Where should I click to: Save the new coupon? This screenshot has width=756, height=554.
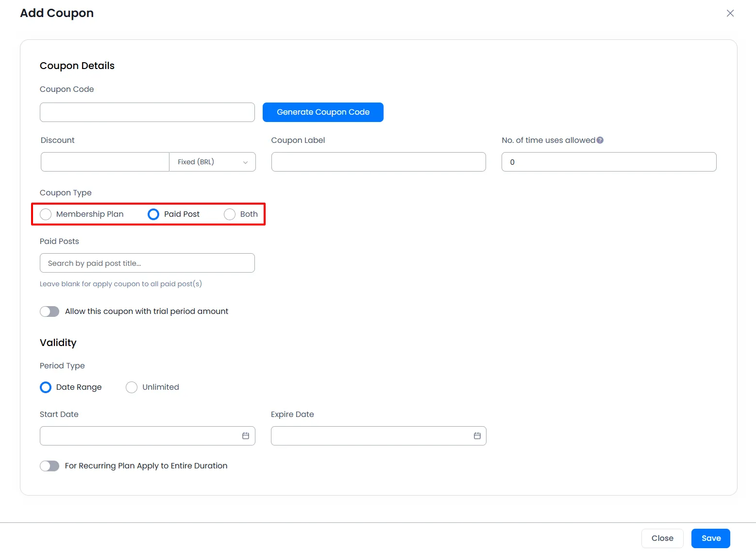pos(710,538)
